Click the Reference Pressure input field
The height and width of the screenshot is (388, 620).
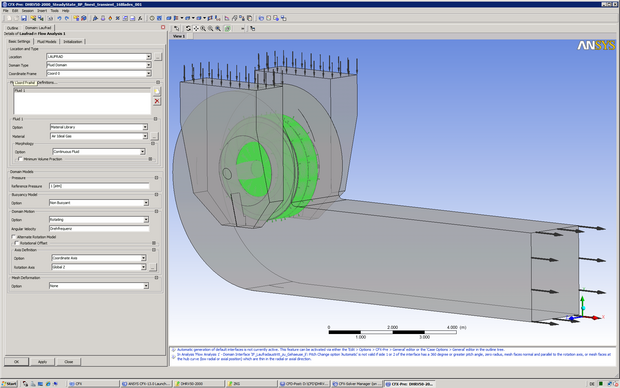pos(99,186)
